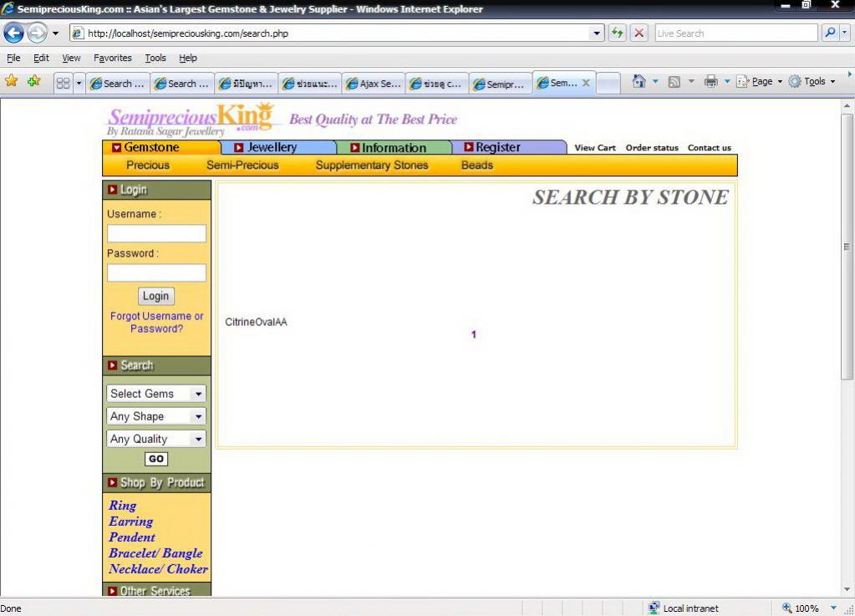
Task: Click the Home icon in toolbar
Action: [639, 81]
